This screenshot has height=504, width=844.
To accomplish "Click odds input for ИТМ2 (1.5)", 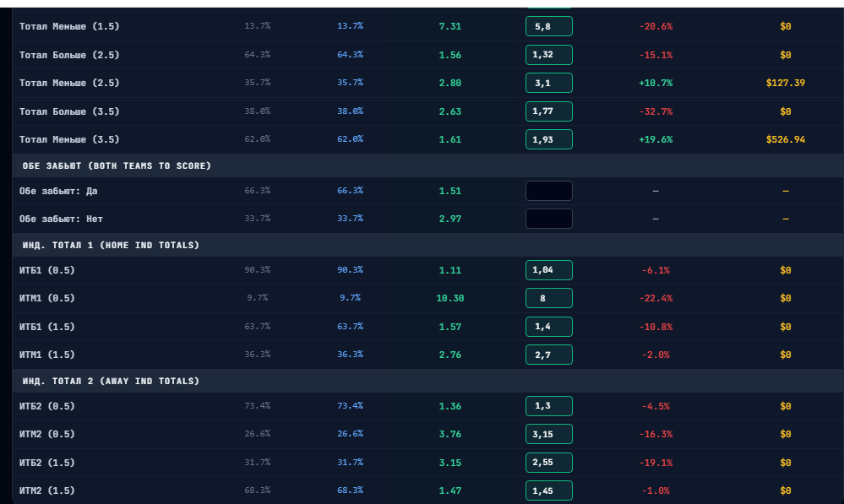I will point(548,490).
